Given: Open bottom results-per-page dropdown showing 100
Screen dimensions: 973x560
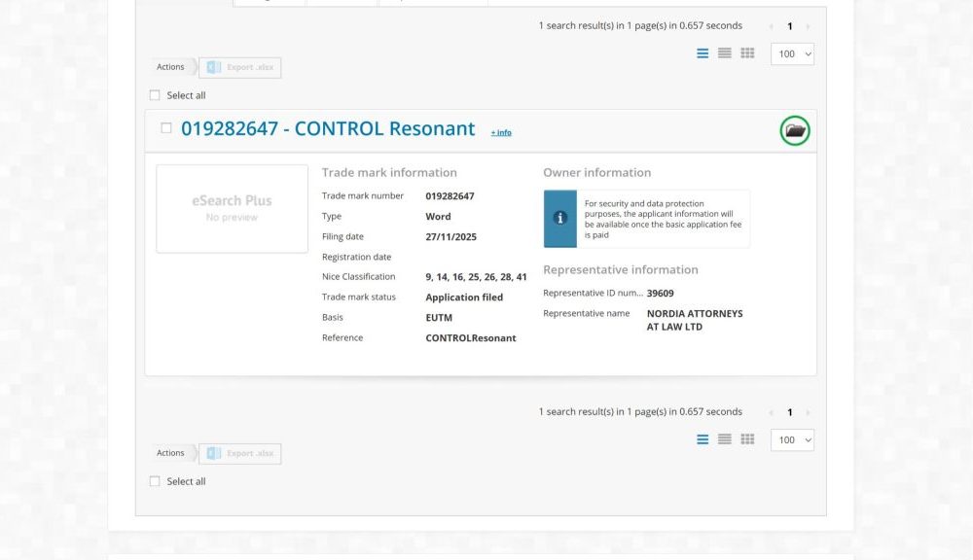Looking at the screenshot, I should [792, 440].
